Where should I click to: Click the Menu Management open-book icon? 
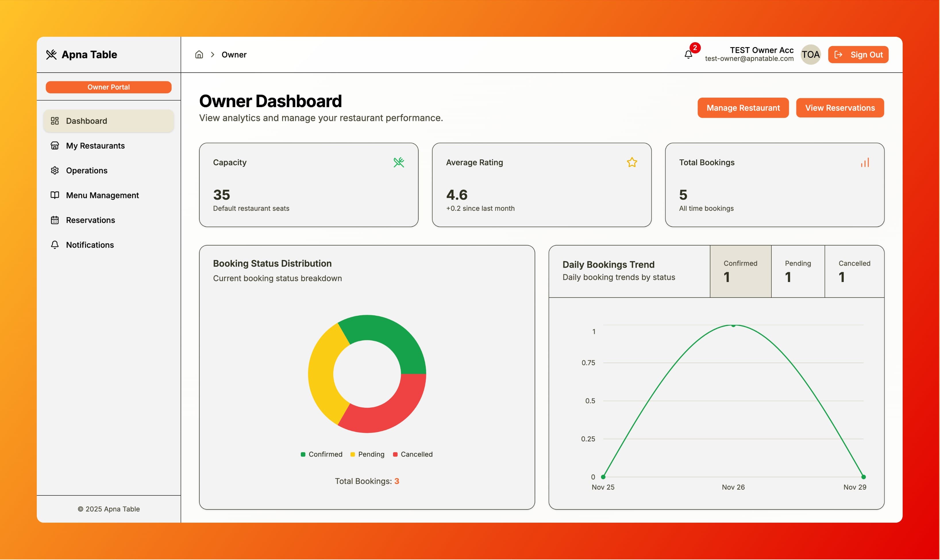(55, 195)
